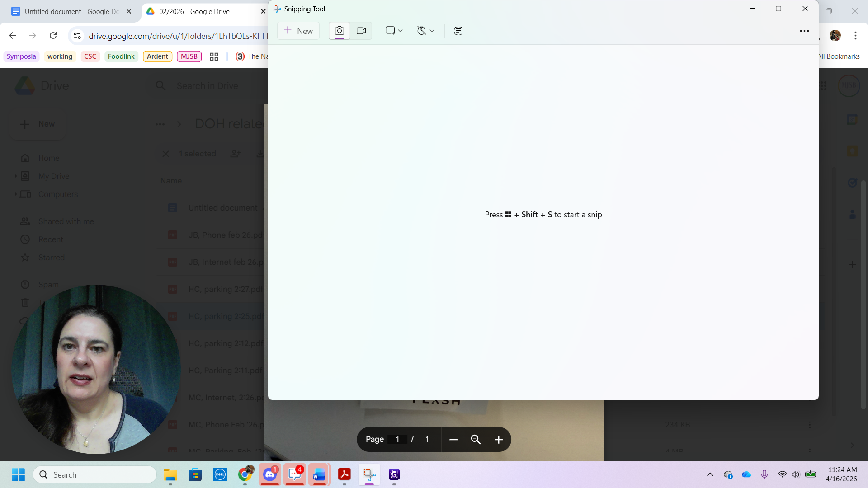Open the snipping shape mode dropdown
This screenshot has height=488, width=868.
[x=394, y=31]
